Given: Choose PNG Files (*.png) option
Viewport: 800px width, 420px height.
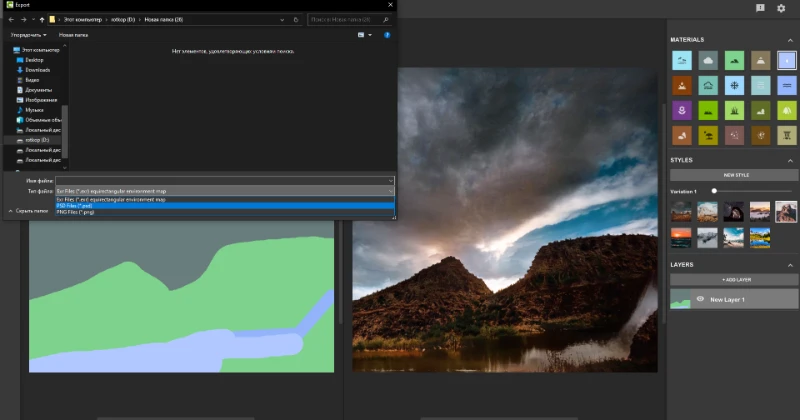Looking at the screenshot, I should tap(224, 212).
